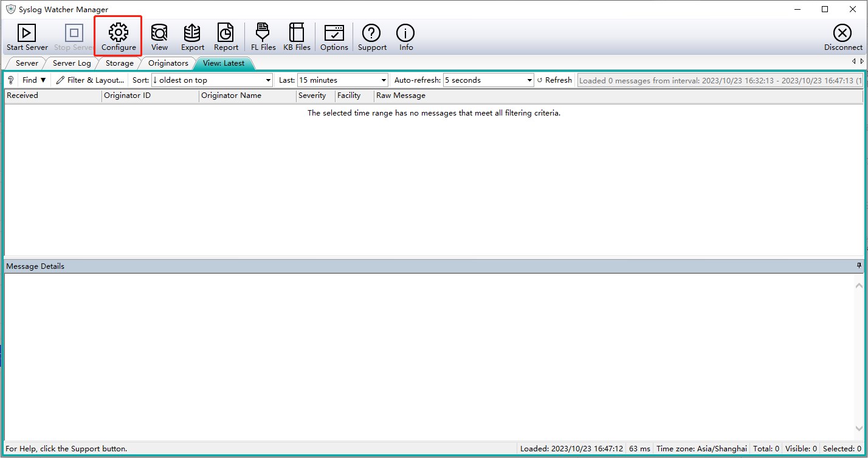Open the Find dropdown menu
The height and width of the screenshot is (458, 868).
[34, 80]
